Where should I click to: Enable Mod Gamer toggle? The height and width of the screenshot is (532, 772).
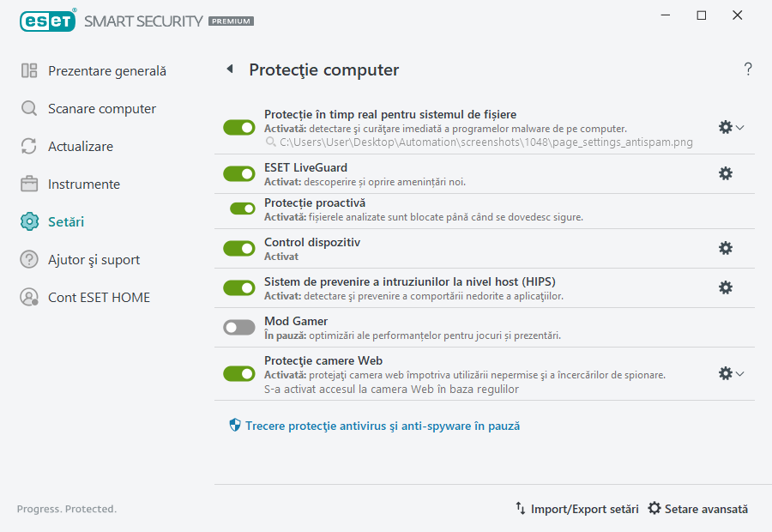238,327
